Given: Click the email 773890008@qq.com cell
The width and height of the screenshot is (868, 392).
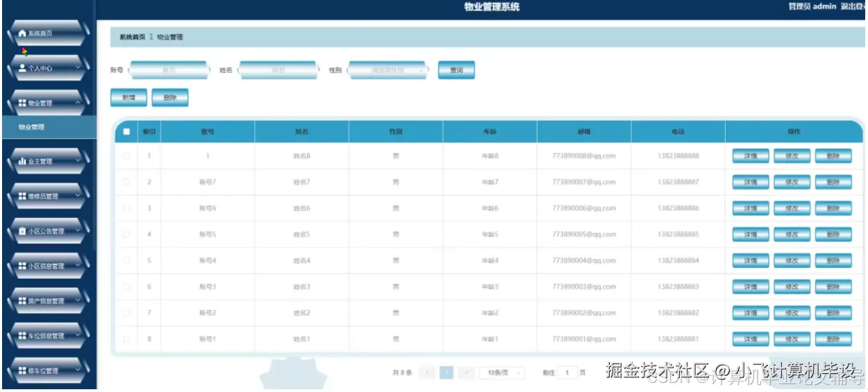Looking at the screenshot, I should [x=584, y=156].
